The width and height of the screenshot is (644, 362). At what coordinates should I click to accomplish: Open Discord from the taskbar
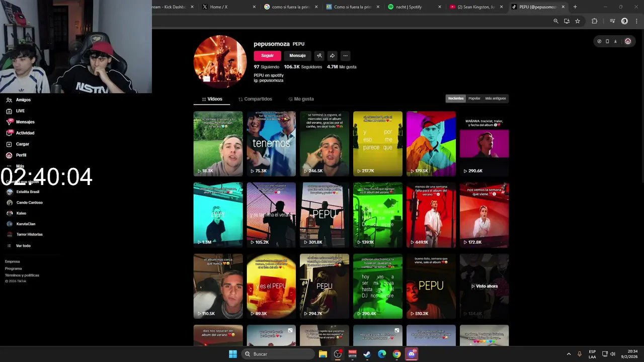point(412,354)
